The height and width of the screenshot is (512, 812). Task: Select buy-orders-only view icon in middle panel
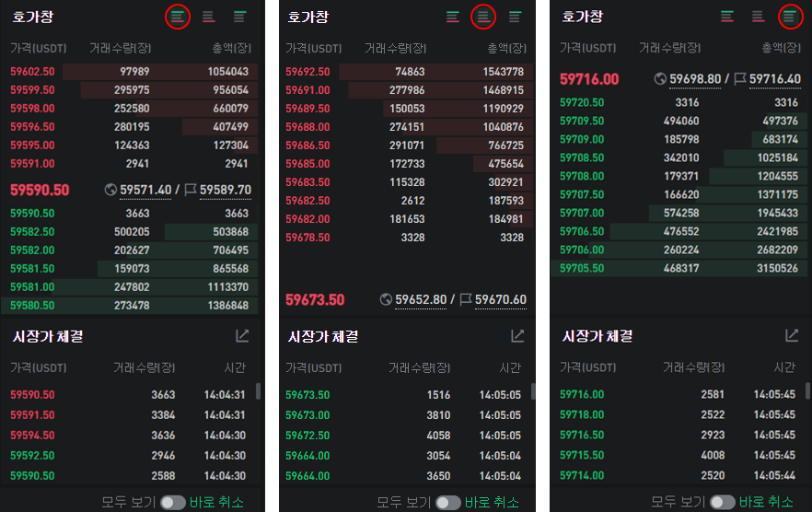(x=515, y=17)
